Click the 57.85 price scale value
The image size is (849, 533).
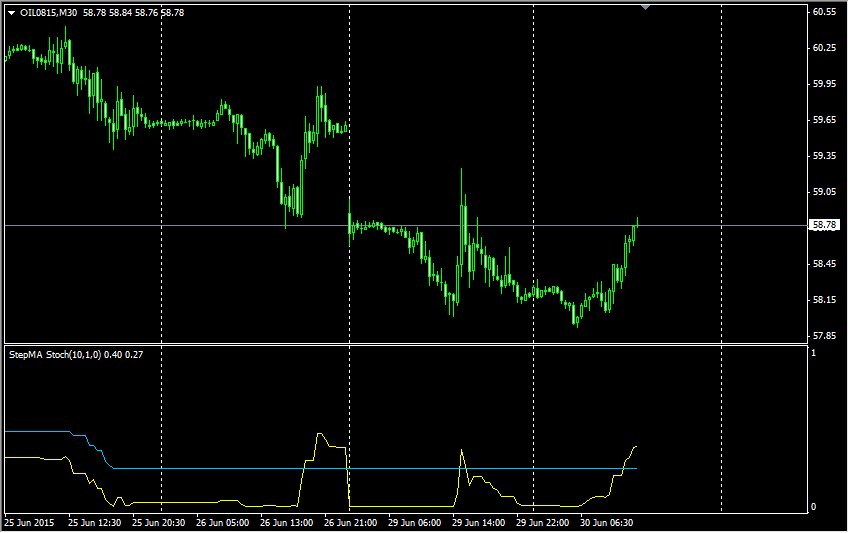coord(824,336)
